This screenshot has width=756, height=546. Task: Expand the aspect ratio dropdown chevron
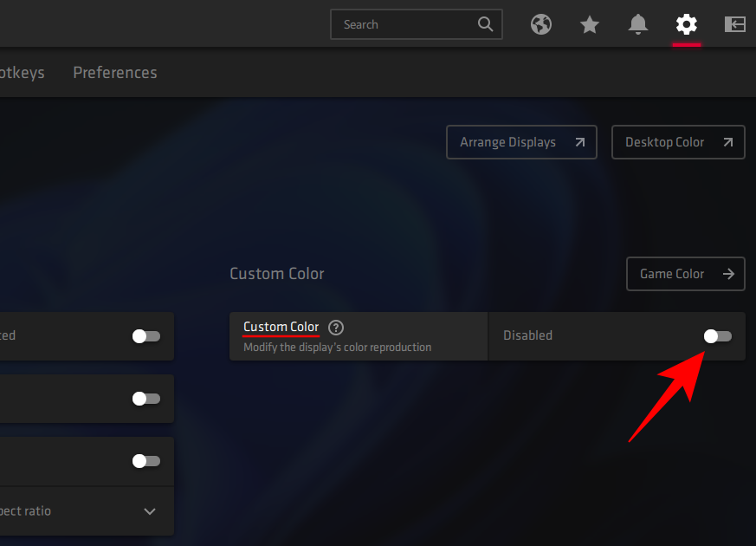[x=150, y=511]
